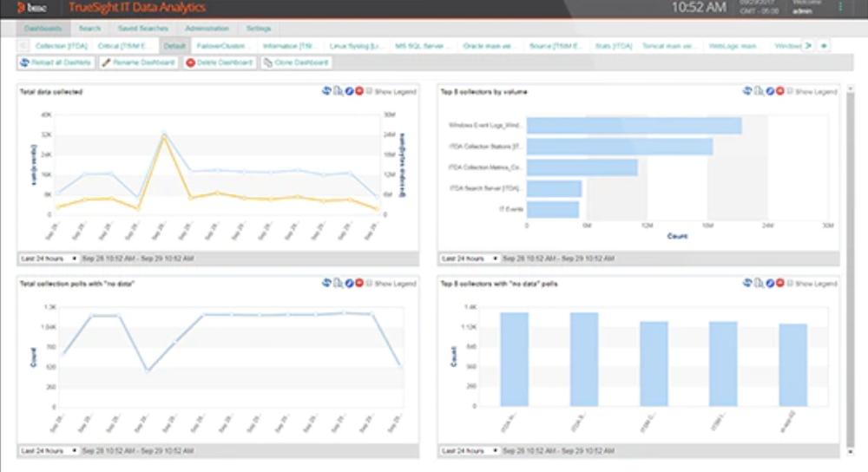Viewport: 868px width, 472px height.
Task: Export the Top 5 collectors "no data" polls dashlet
Action: tap(759, 283)
